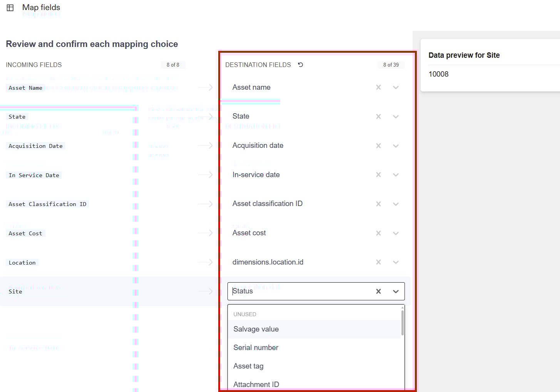This screenshot has width=560, height=392.
Task: Remove Asset classification ID mapping
Action: (x=378, y=204)
